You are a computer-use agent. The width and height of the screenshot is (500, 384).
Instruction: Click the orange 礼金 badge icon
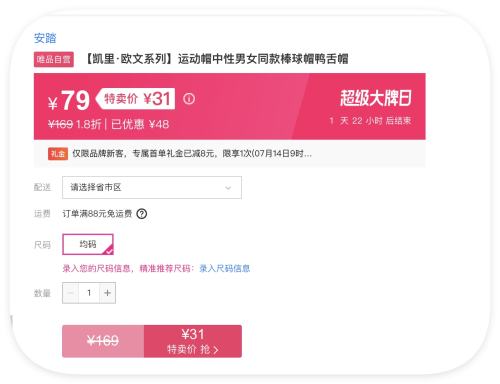pos(58,154)
